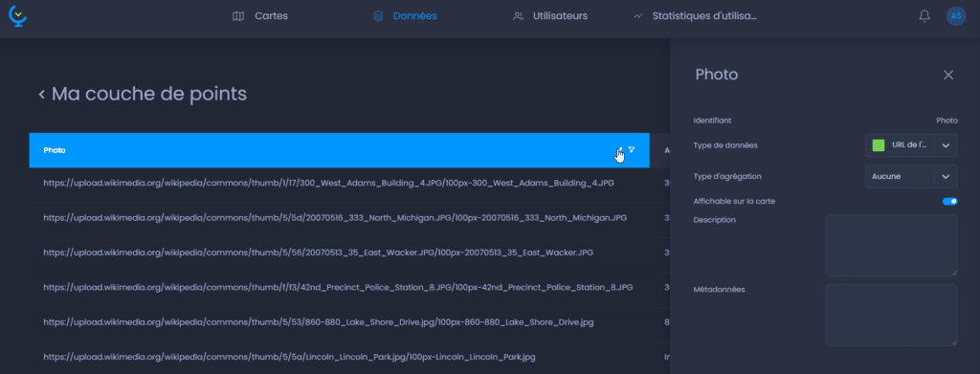The height and width of the screenshot is (374, 980).
Task: Open the Utilisateurs tab
Action: tap(550, 16)
